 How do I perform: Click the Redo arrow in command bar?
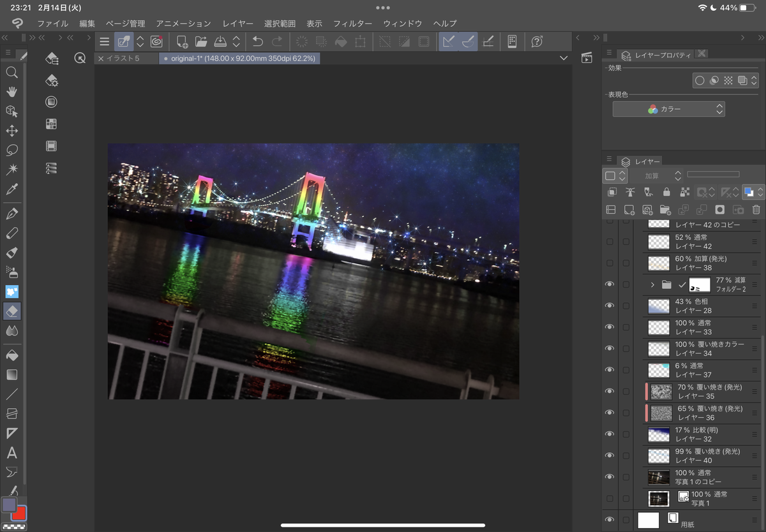click(277, 41)
